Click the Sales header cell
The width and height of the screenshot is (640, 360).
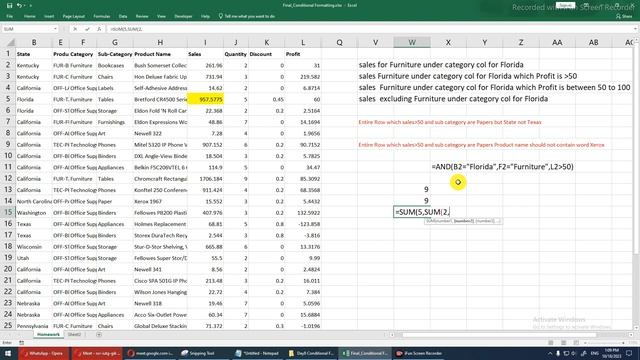[x=205, y=54]
